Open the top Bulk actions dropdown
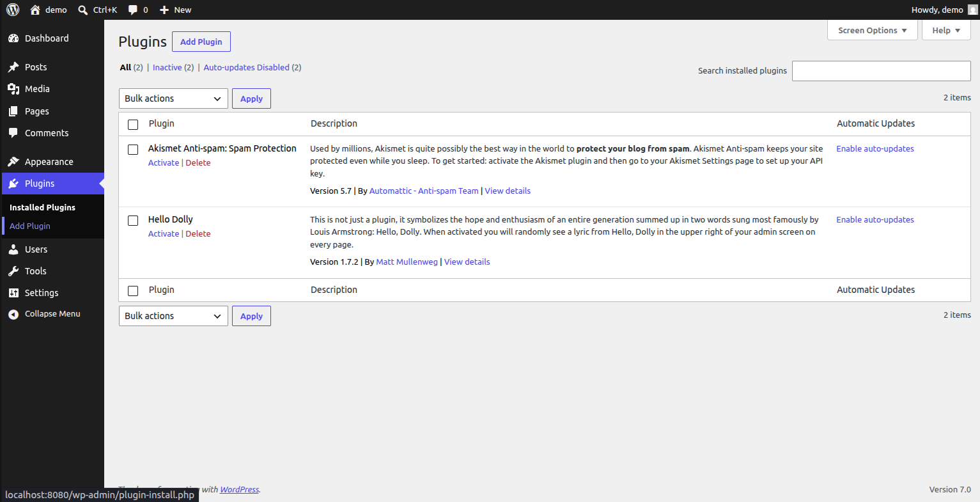The image size is (980, 502). [x=173, y=98]
